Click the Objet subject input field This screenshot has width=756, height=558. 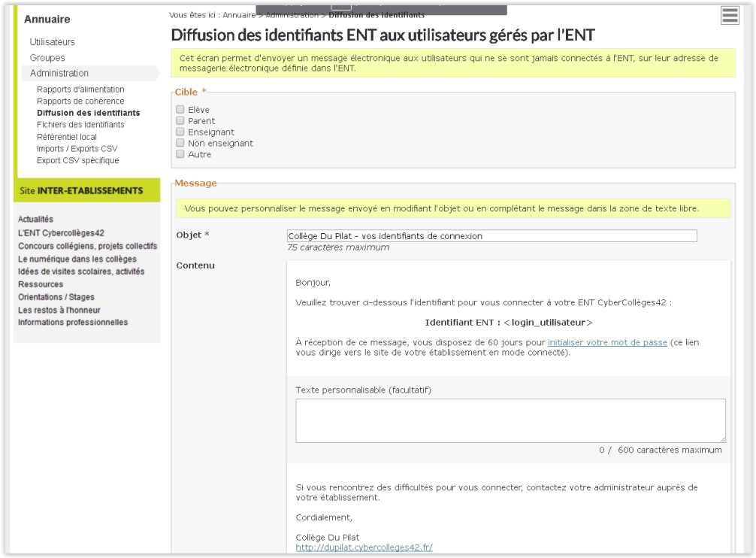(491, 236)
